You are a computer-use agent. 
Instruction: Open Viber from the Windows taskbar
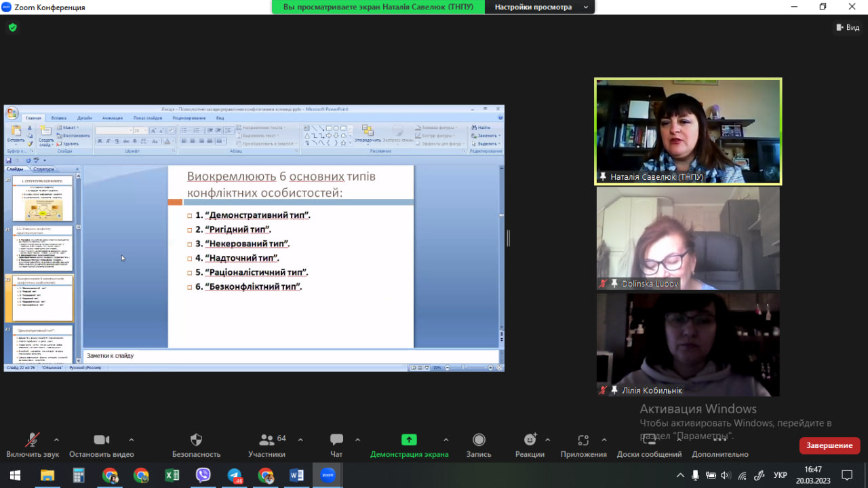tap(203, 475)
